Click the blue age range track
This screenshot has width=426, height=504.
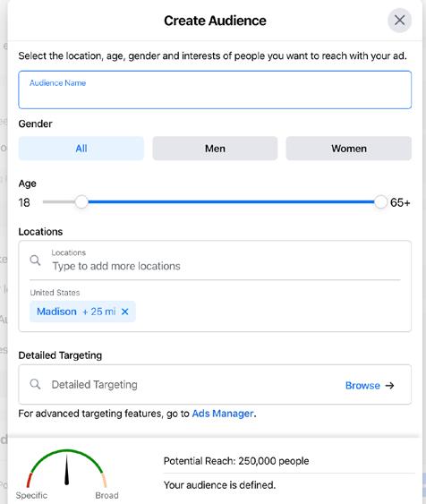[231, 201]
